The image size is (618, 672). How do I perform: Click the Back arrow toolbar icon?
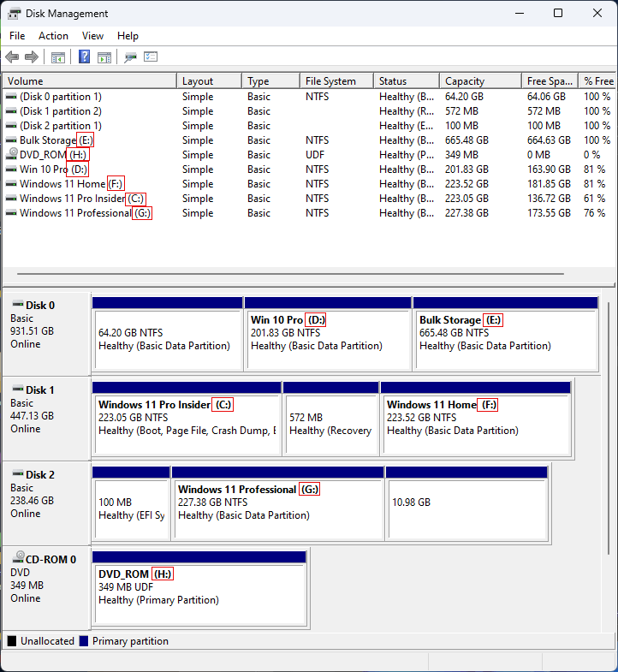[12, 57]
